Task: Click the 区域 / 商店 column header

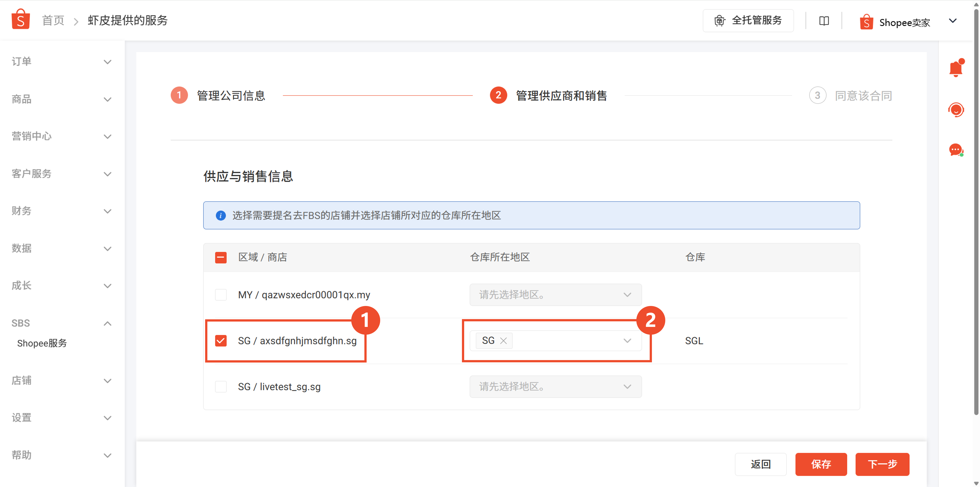Action: (x=263, y=257)
